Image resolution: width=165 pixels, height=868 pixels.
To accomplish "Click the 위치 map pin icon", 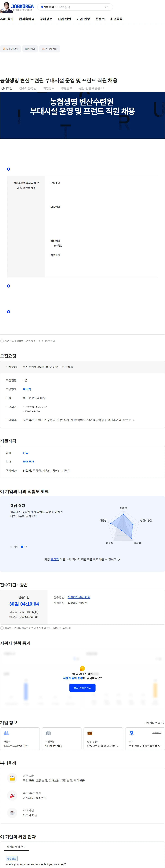I will pos(132,733).
